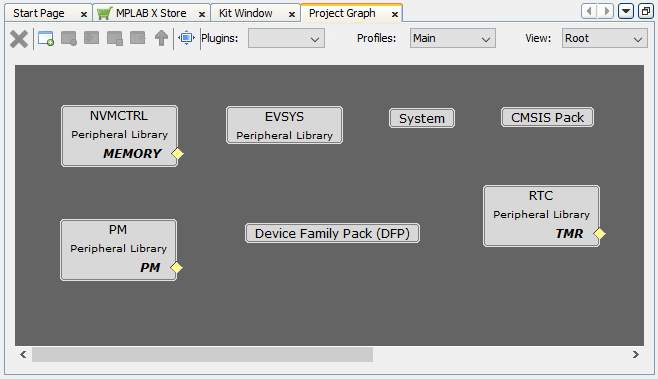Click the scroll tabs right arrow
The image size is (658, 379).
[x=606, y=11]
